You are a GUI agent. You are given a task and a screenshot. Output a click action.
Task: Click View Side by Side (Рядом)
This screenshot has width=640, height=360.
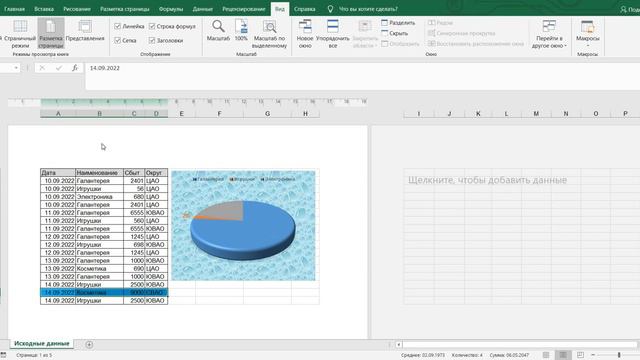click(440, 23)
